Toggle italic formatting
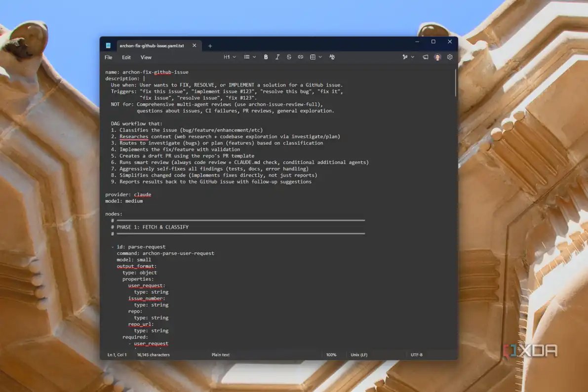The height and width of the screenshot is (392, 588). point(277,57)
